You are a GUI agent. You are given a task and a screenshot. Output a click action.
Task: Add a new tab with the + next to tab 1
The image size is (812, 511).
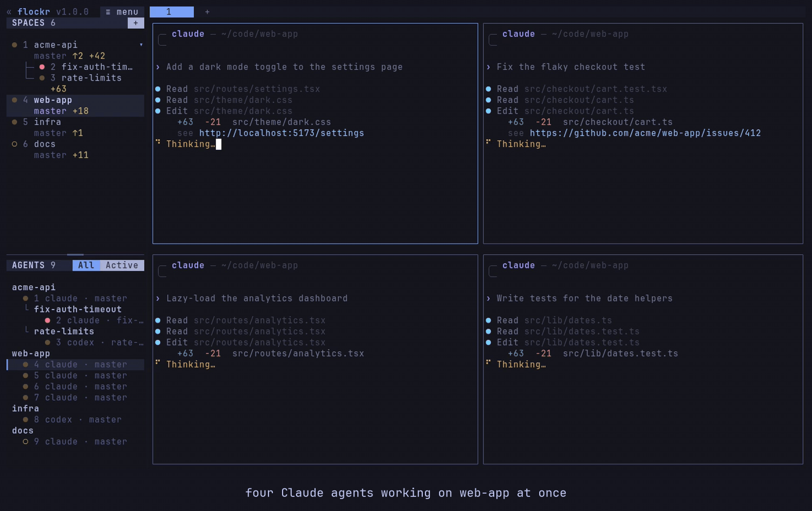coord(207,12)
